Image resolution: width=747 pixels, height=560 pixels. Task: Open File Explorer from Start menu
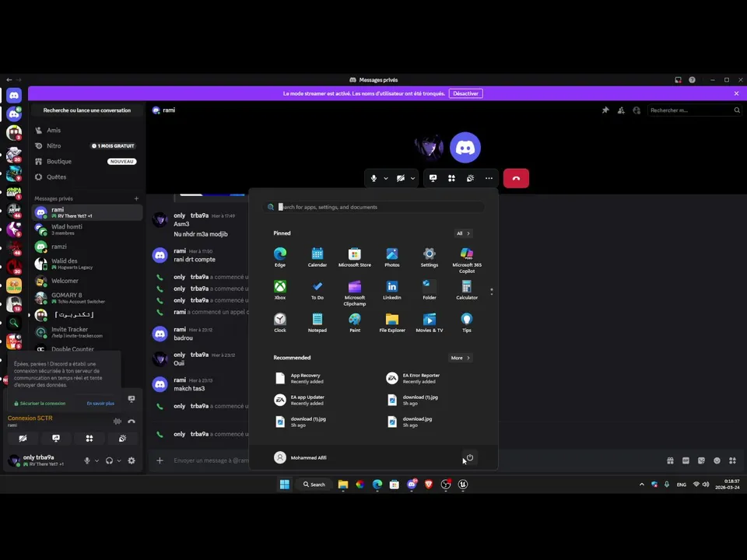(392, 322)
